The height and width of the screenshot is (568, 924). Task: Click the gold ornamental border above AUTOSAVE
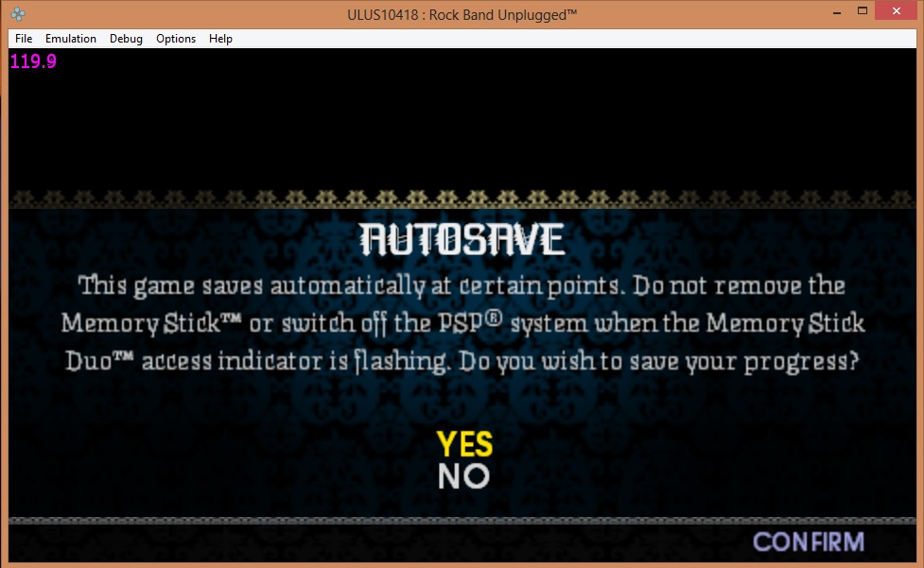[462, 199]
